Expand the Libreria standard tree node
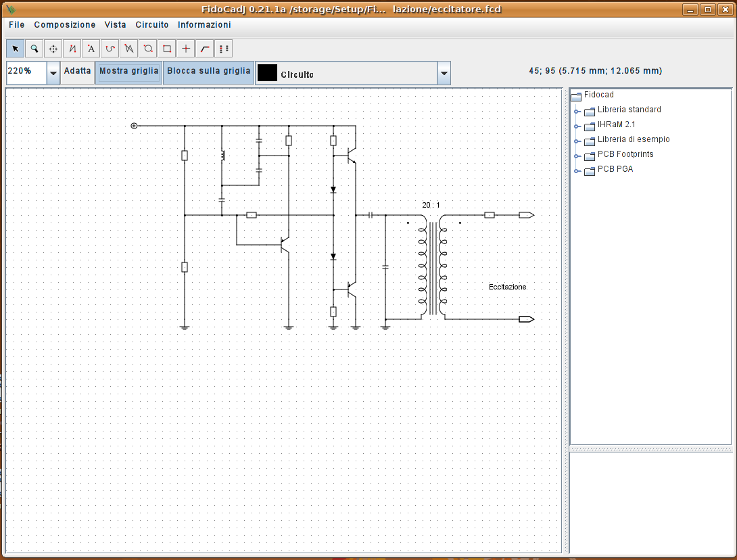This screenshot has height=560, width=737. [x=577, y=112]
